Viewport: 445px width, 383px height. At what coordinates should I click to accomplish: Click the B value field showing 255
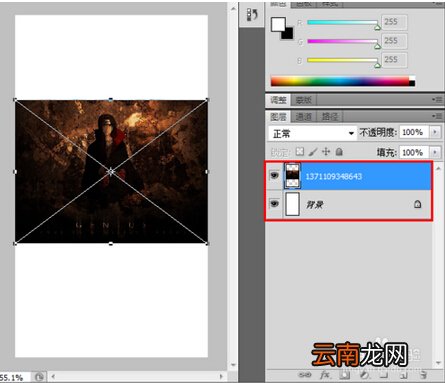pos(394,60)
